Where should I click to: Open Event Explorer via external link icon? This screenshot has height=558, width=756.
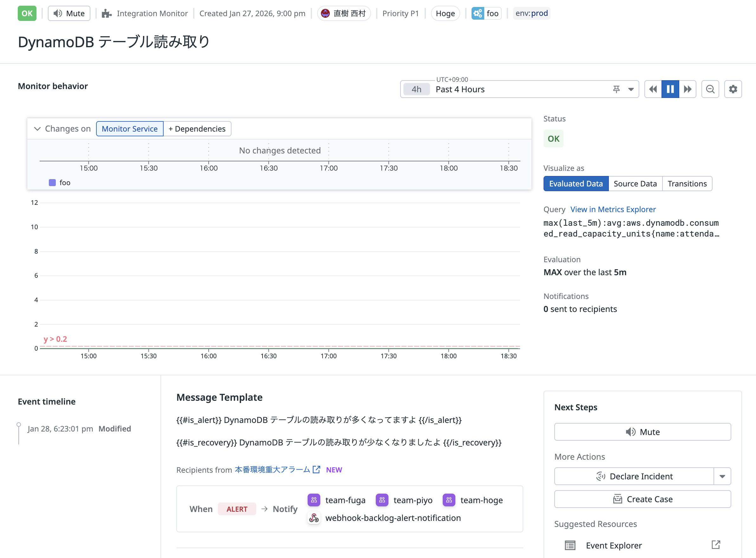pos(715,545)
